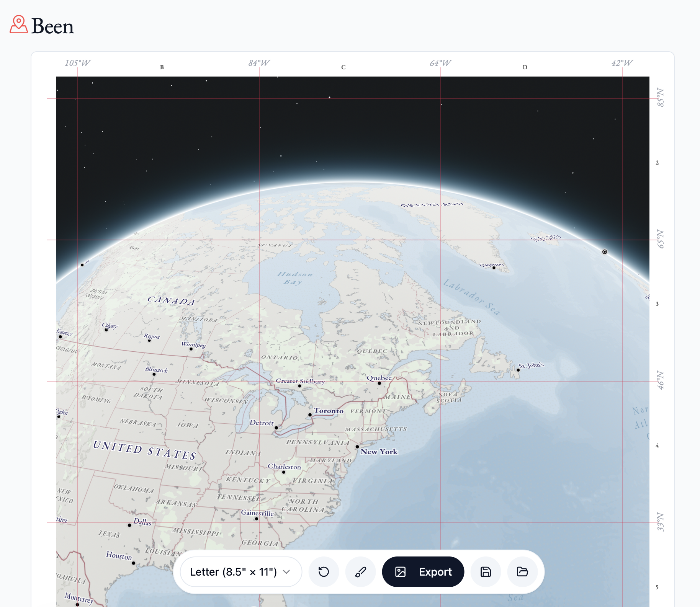The image size is (700, 607).
Task: Click the Dallas city label
Action: 142,522
